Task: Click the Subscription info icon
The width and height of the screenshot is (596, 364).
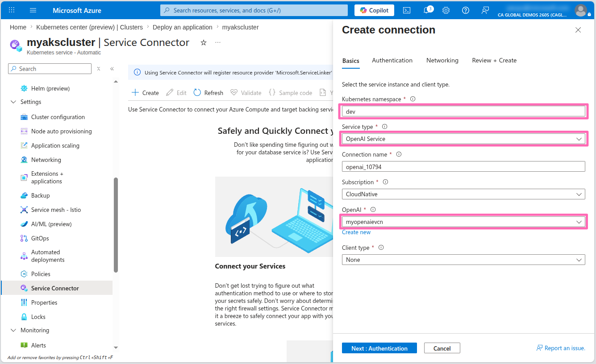Action: click(385, 182)
